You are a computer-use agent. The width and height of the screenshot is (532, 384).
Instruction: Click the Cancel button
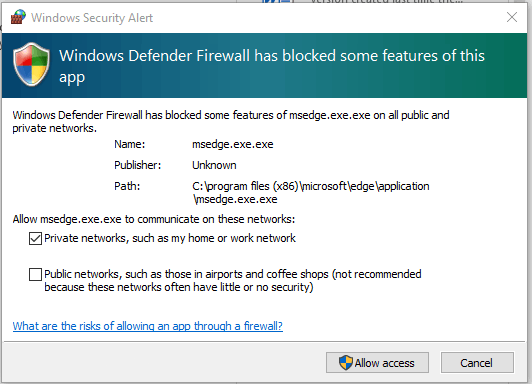coord(477,363)
